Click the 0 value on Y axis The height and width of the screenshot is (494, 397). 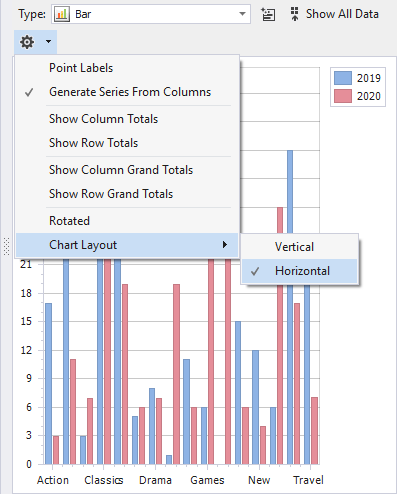coord(29,464)
